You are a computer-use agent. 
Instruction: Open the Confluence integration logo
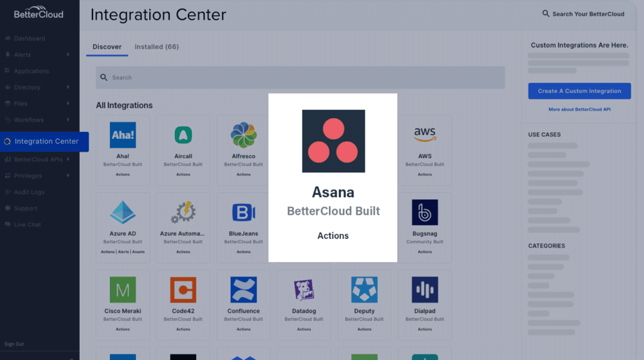coord(243,290)
